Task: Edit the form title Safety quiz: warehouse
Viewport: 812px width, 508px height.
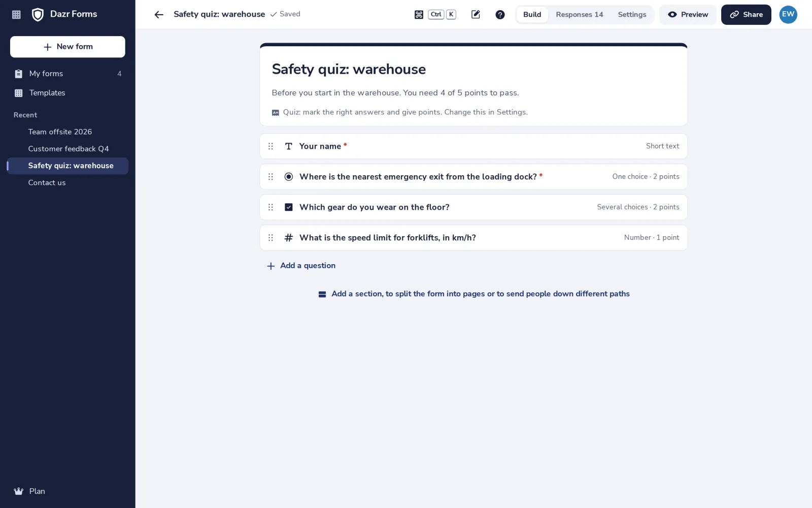Action: coord(349,70)
